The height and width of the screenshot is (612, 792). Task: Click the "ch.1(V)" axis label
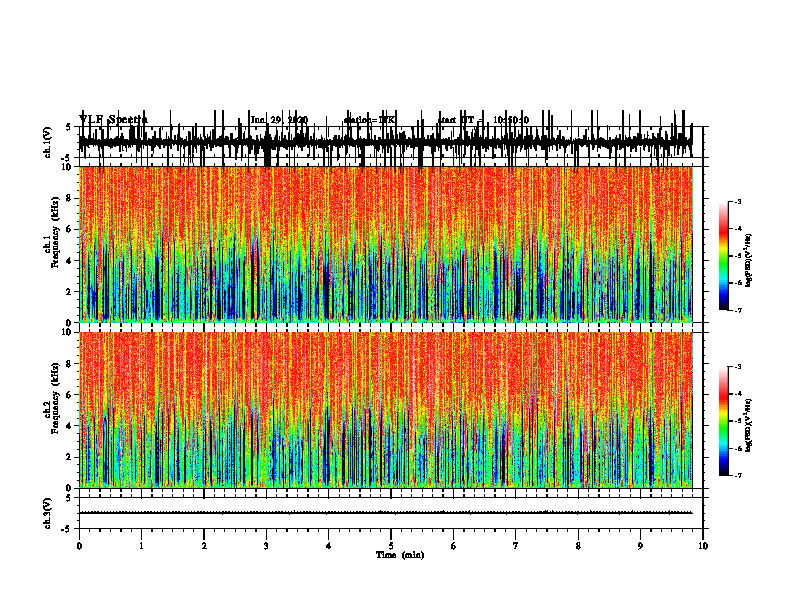click(x=48, y=142)
